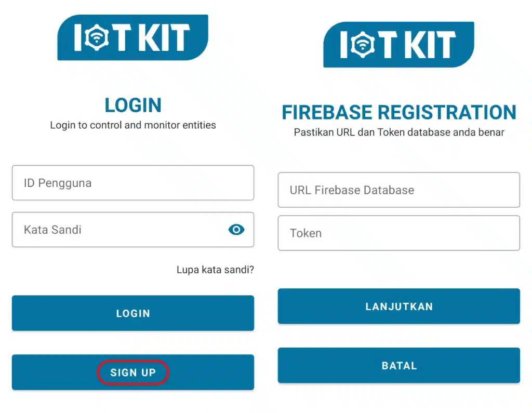Cancel with the BATAL button
The height and width of the screenshot is (413, 532).
(x=398, y=366)
